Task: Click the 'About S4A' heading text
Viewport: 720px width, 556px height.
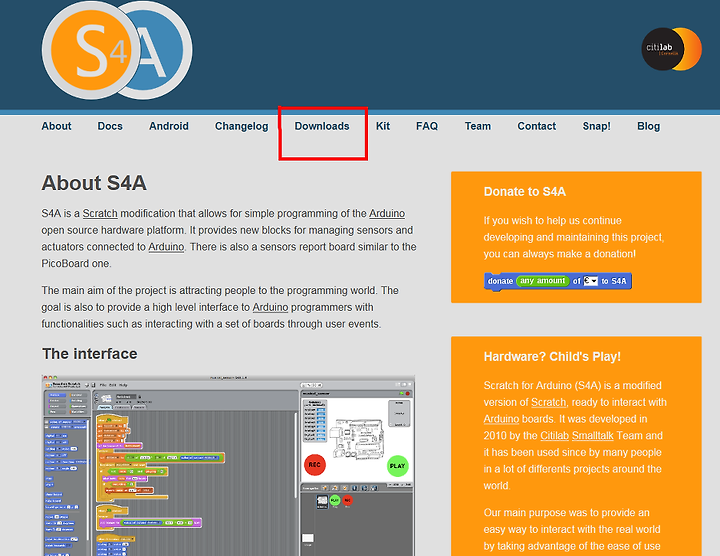Action: (94, 183)
